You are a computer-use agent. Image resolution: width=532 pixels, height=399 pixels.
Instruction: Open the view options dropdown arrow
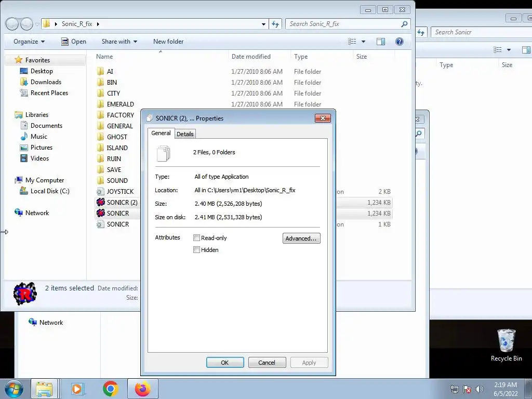[363, 42]
